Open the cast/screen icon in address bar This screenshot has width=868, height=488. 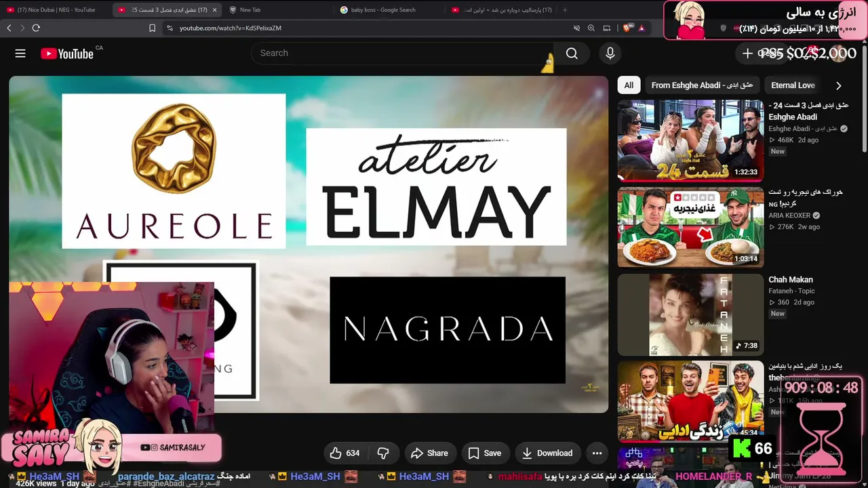point(607,28)
